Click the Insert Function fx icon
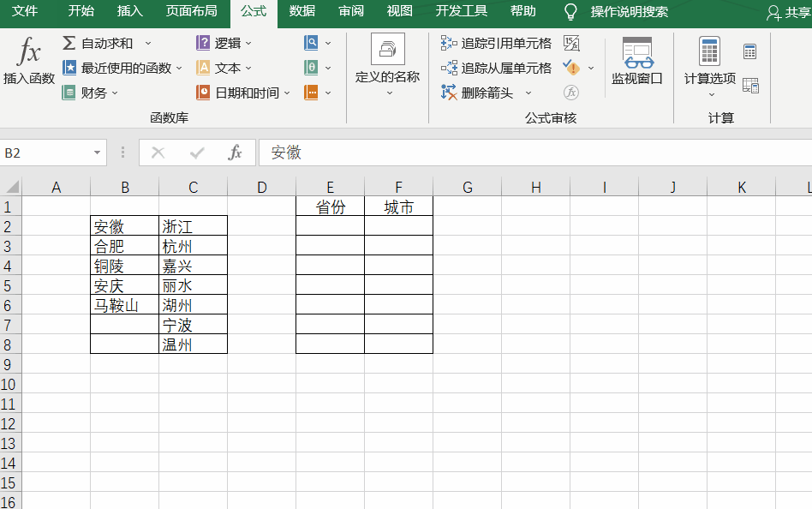This screenshot has width=812, height=509. point(29,51)
